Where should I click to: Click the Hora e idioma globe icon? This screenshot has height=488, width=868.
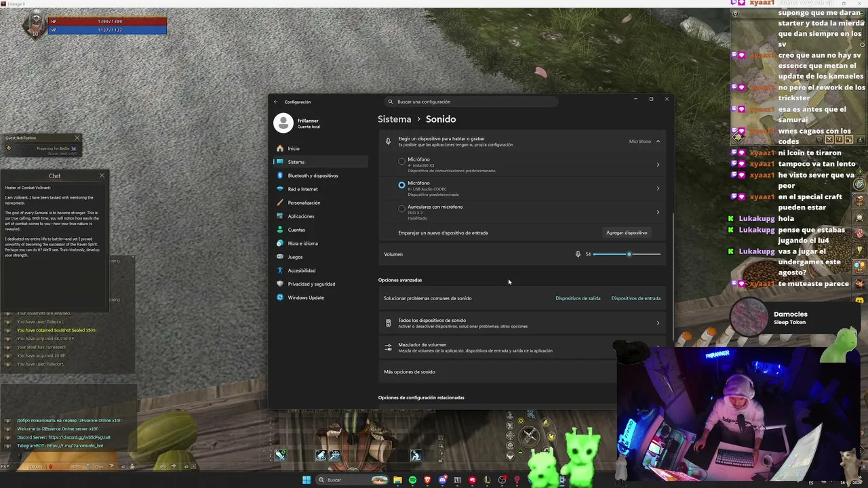click(280, 243)
